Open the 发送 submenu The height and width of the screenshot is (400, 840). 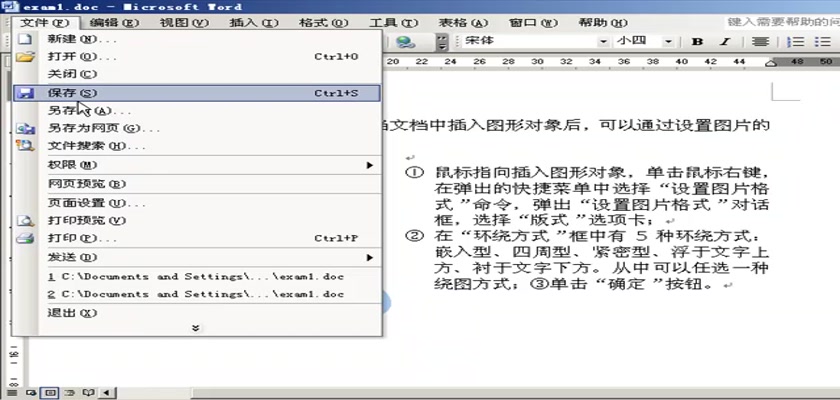point(196,257)
